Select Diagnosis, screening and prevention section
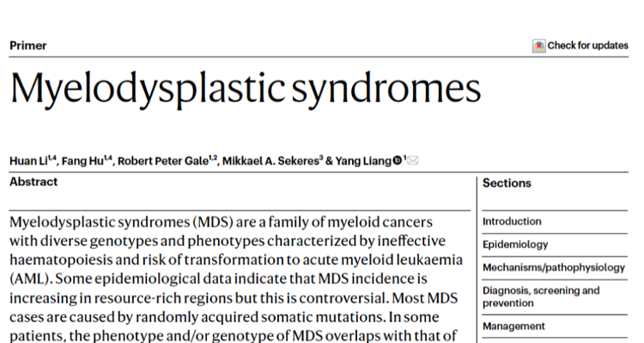 pos(541,297)
